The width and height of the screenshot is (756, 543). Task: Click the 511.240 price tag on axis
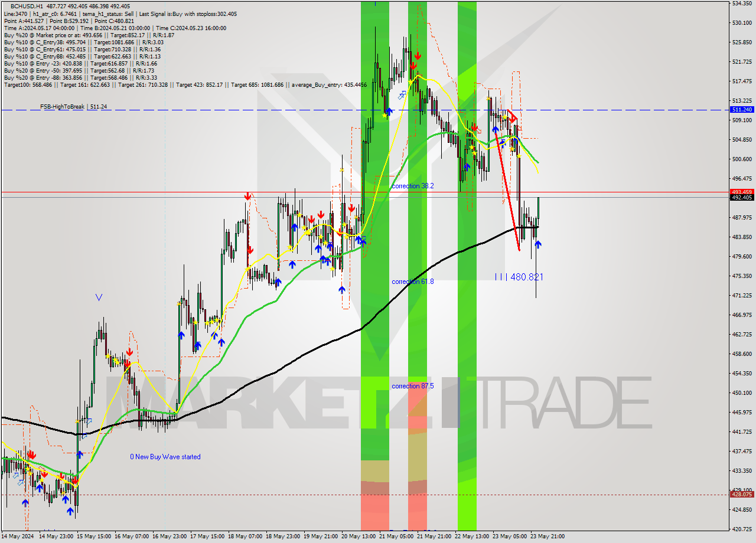(x=742, y=110)
